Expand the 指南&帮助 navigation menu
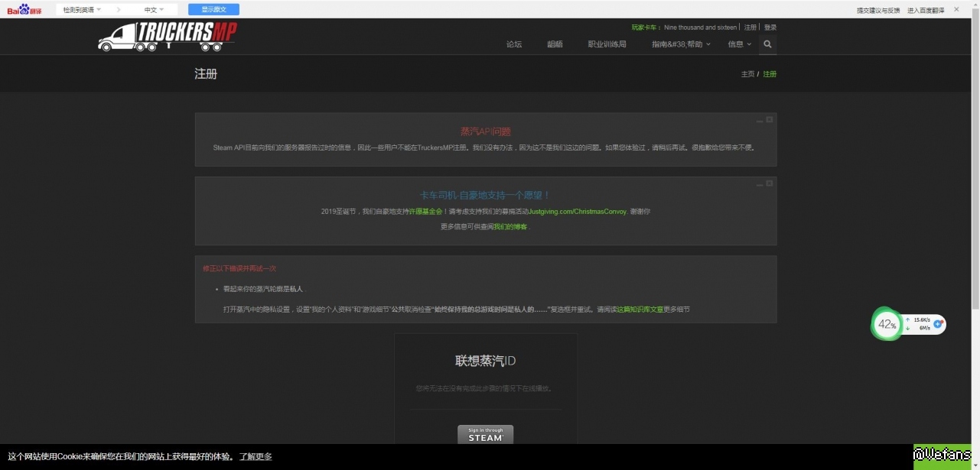Image resolution: width=980 pixels, height=470 pixels. coord(681,44)
